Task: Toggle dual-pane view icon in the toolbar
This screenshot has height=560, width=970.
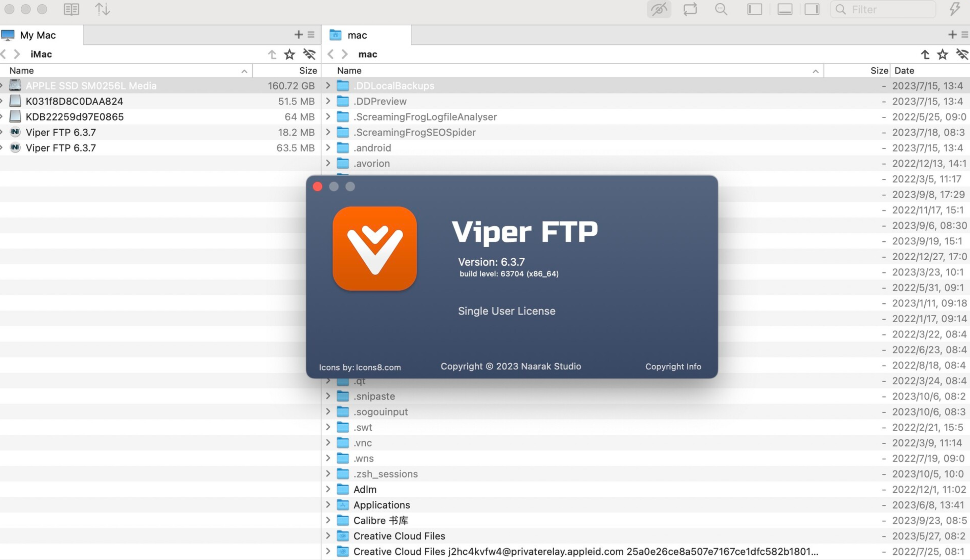Action: (x=71, y=9)
